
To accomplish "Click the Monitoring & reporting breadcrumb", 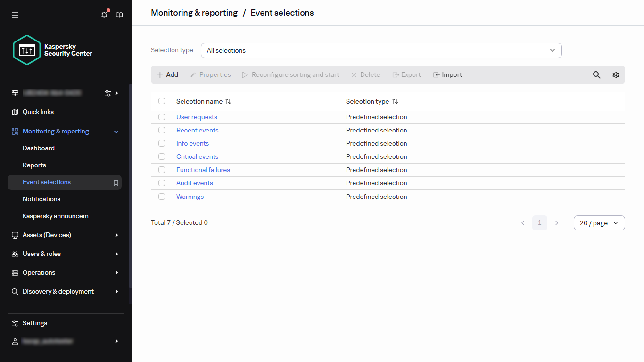I will pos(194,13).
